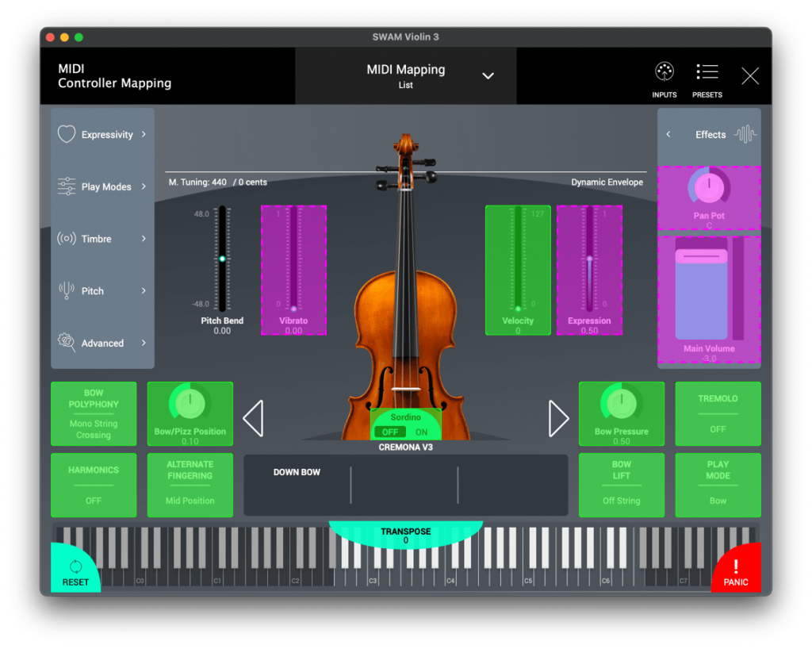The height and width of the screenshot is (649, 812).
Task: Click the Timbre icon in sidebar
Action: 67,239
